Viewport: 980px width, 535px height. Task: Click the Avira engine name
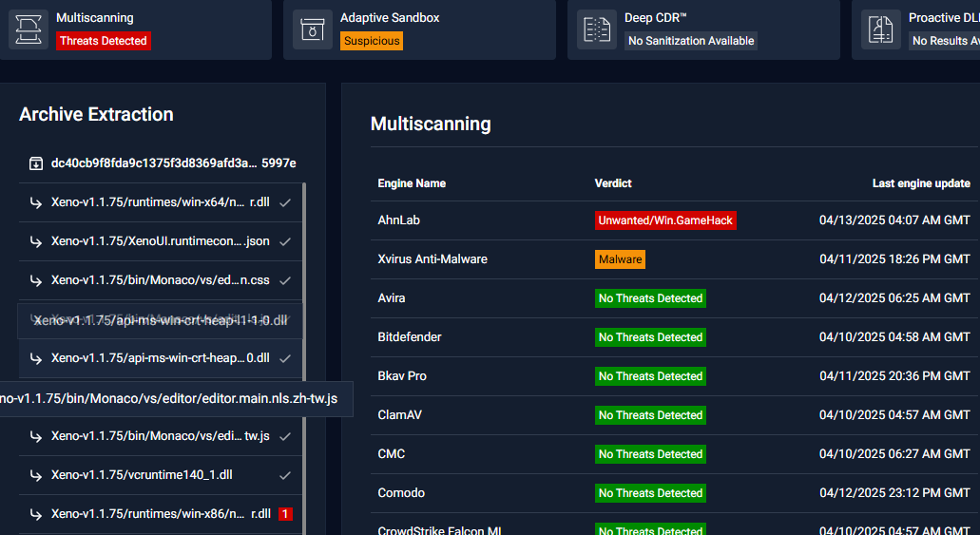click(x=392, y=298)
